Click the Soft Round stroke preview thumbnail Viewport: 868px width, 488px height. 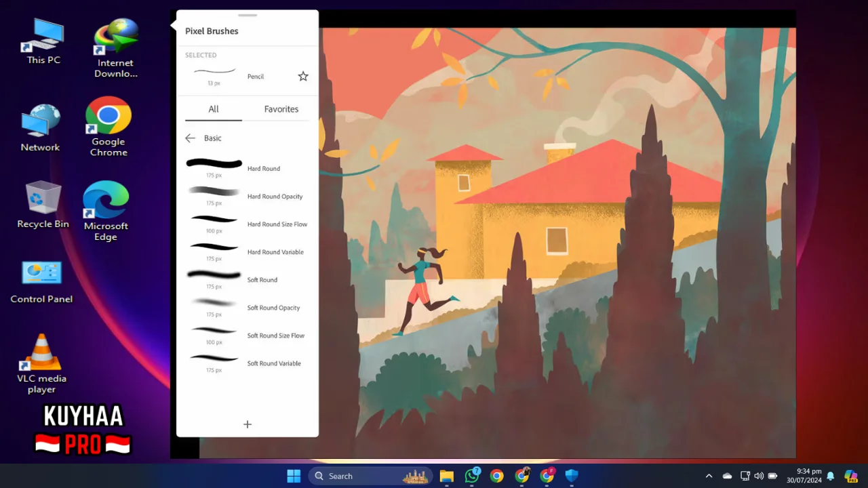click(214, 274)
